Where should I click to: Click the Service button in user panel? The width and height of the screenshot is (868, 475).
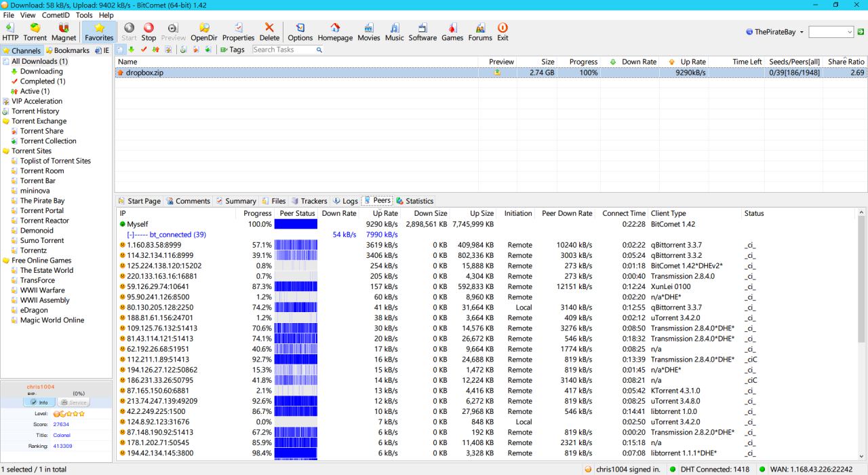click(74, 402)
